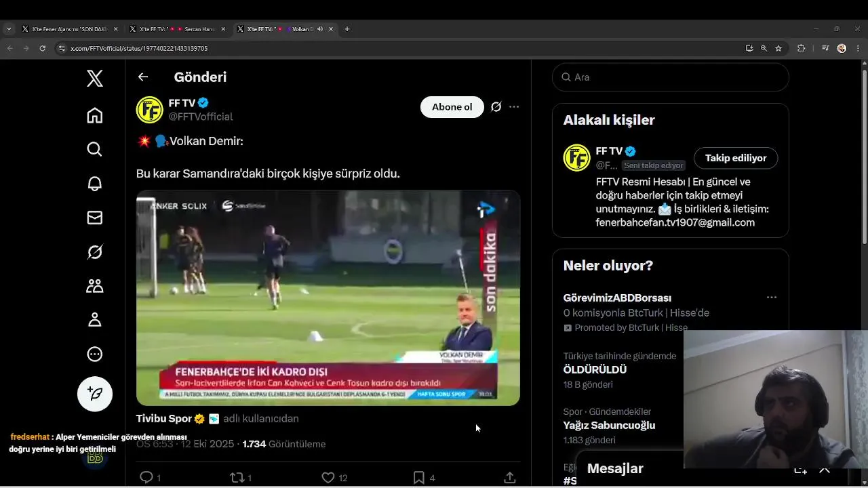Open a new browser tab

347,29
